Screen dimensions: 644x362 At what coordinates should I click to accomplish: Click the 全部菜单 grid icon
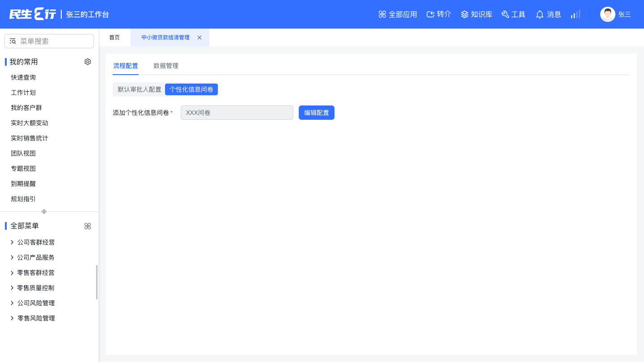[x=88, y=226]
